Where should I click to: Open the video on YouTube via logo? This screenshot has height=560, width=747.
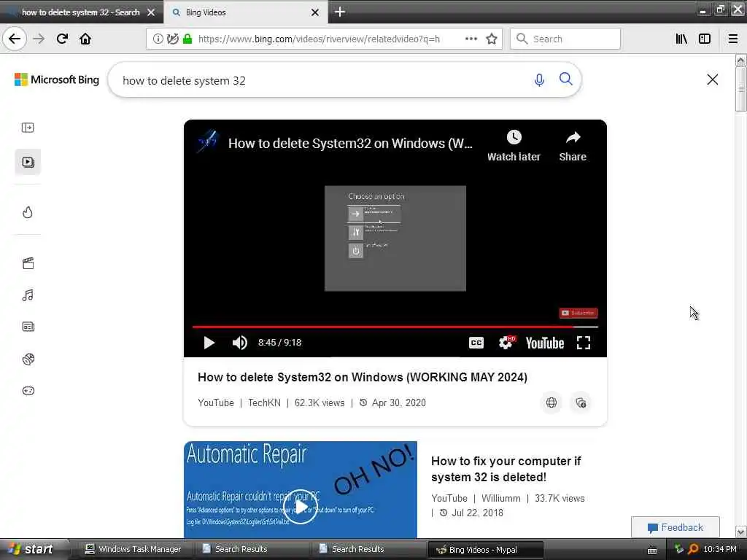point(544,343)
